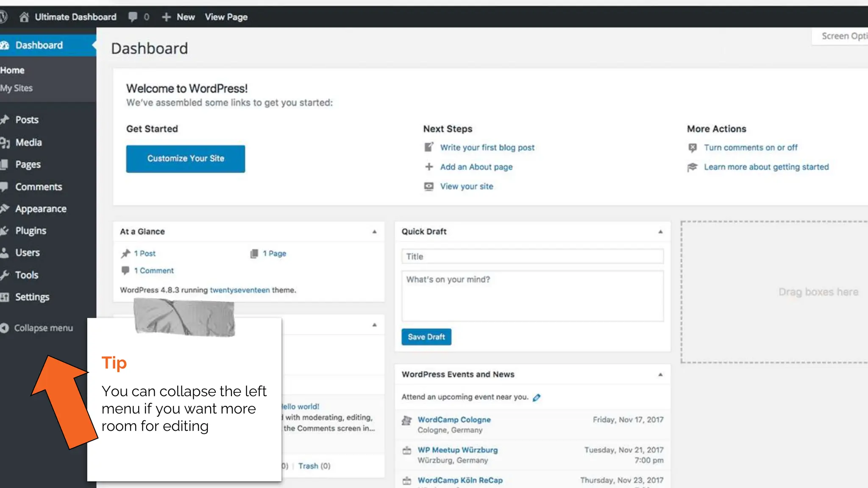Click the pencil icon to edit event location
This screenshot has height=488, width=868.
tap(537, 397)
